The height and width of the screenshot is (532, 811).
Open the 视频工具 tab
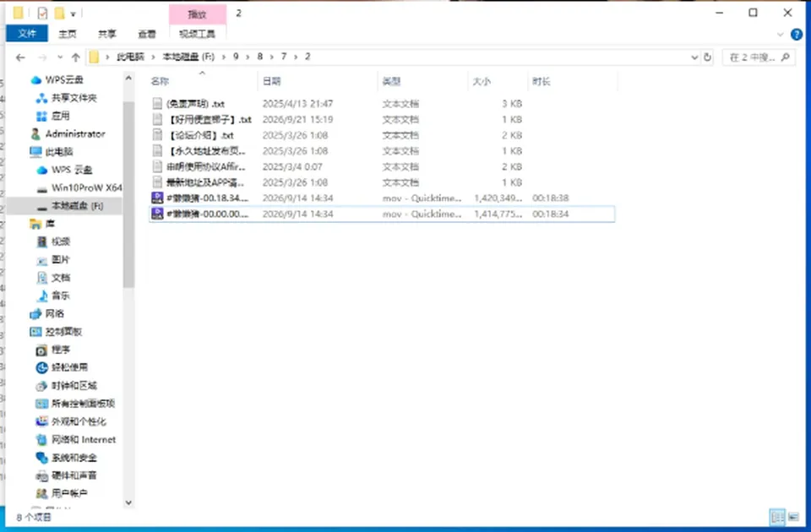[197, 34]
